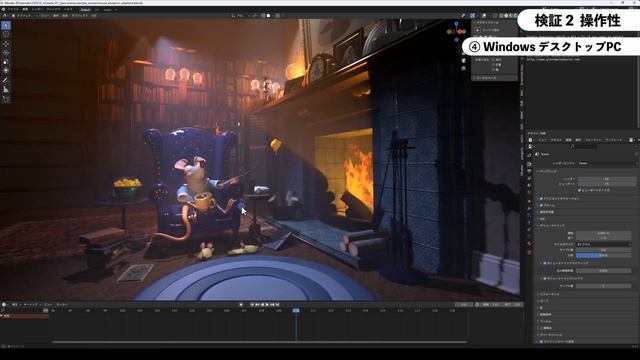Expand the パフォーマンス panel

(549, 294)
